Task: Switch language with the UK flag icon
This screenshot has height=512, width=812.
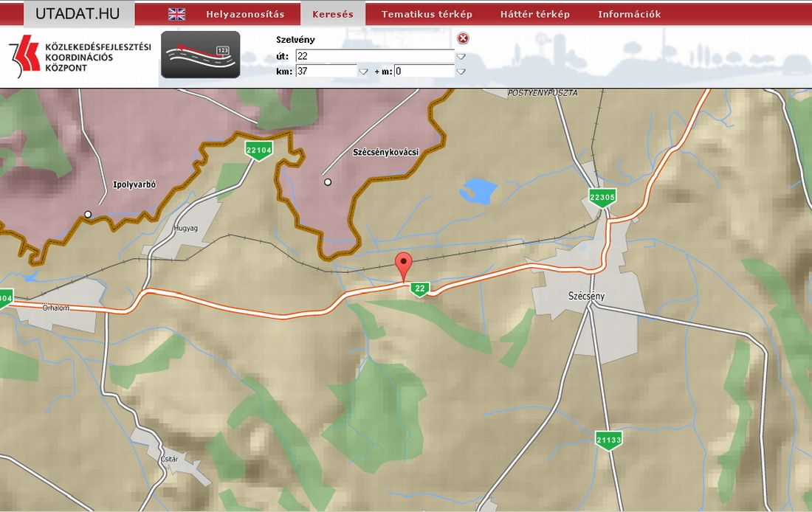Action: (x=176, y=14)
